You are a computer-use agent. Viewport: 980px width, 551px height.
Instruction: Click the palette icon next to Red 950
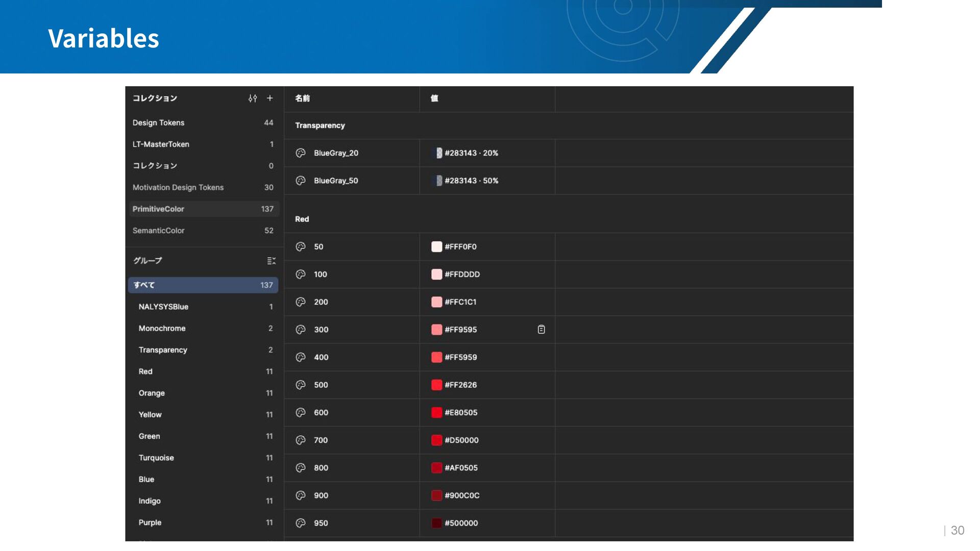pyautogui.click(x=301, y=523)
